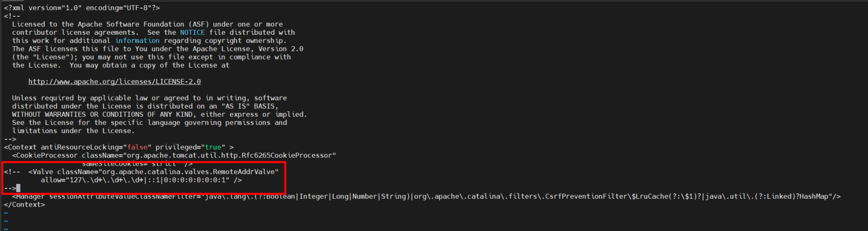
Task: Click the opening Context tag name
Action: click(22, 147)
